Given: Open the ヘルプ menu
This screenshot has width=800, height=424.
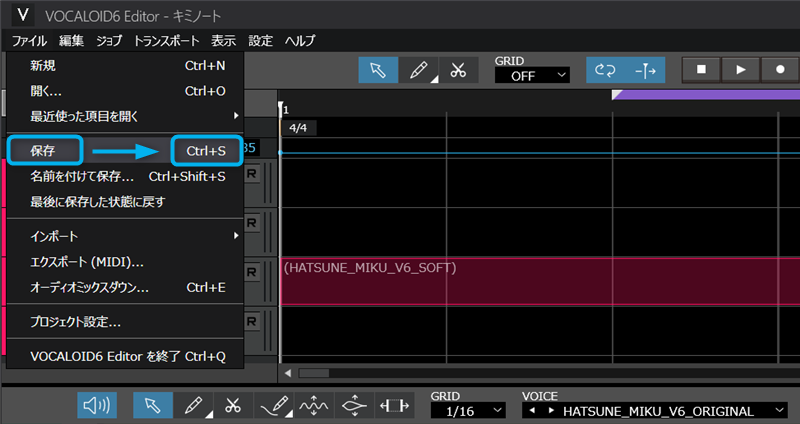Looking at the screenshot, I should tap(300, 41).
